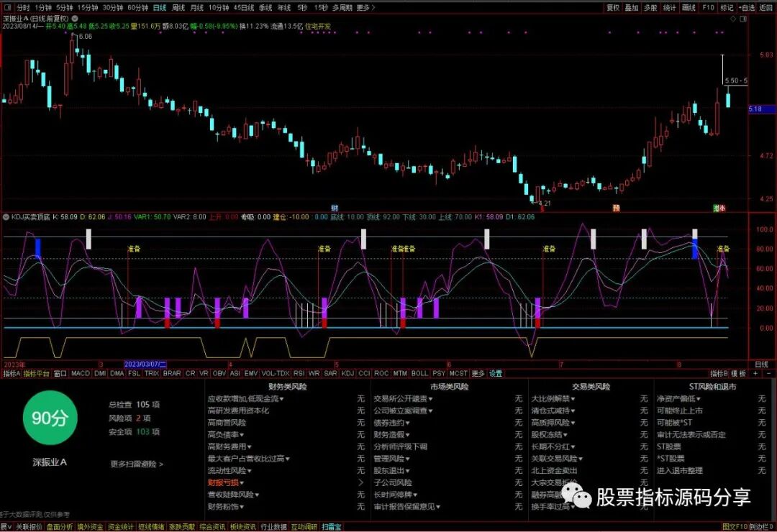Open 短线情绪 bottom tab

[x=151, y=527]
